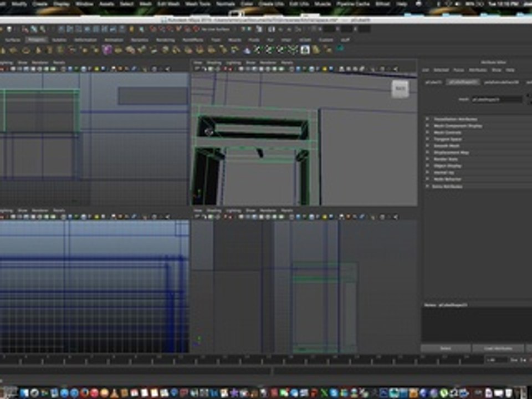Toggle Snap to grids in the status line
The height and width of the screenshot is (399, 532).
click(154, 29)
